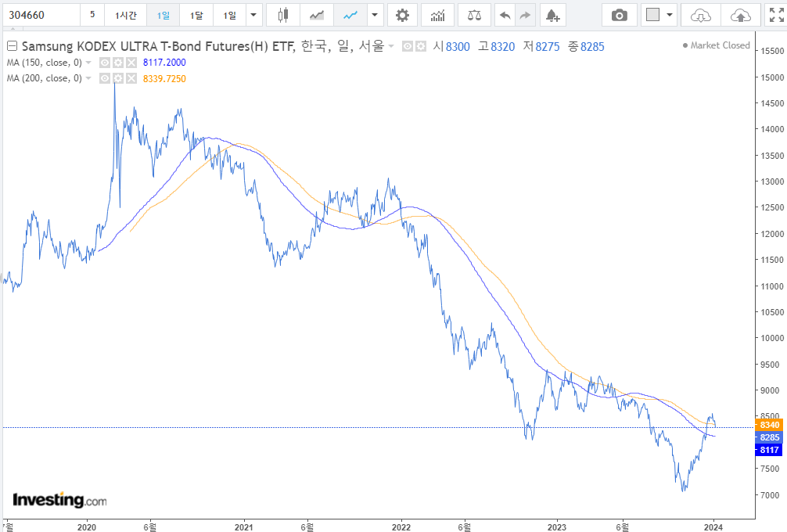Open the compare symbols scales icon
Screen dimensions: 787x532
click(x=474, y=15)
